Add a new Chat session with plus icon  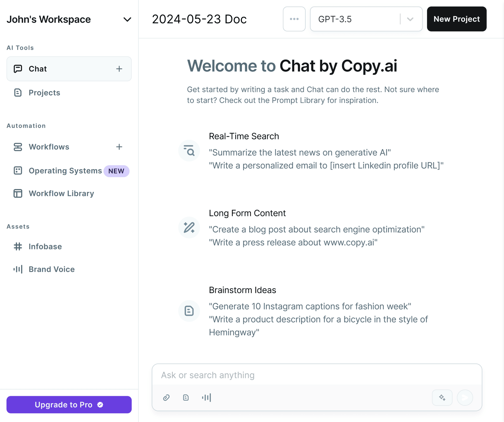[119, 69]
